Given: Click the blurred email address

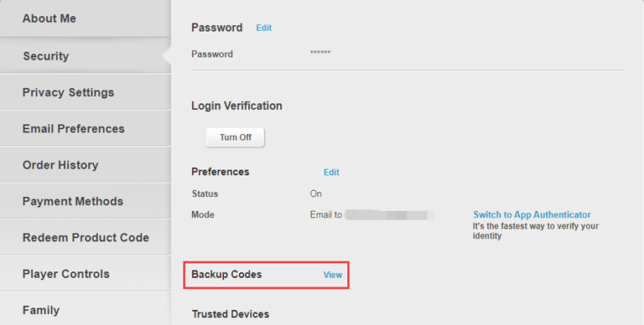Looking at the screenshot, I should (x=389, y=215).
